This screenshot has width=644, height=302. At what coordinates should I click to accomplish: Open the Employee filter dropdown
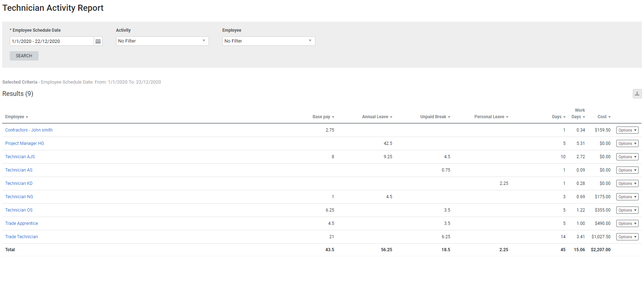pyautogui.click(x=268, y=41)
